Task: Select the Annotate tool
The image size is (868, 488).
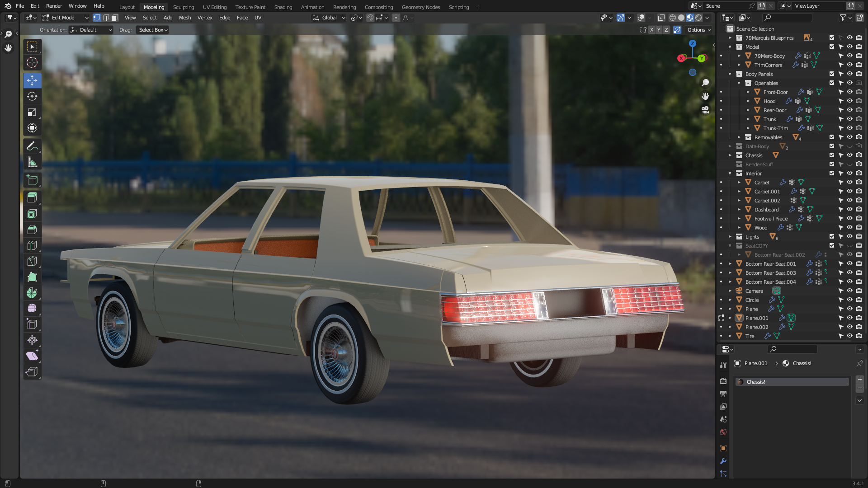Action: point(32,146)
